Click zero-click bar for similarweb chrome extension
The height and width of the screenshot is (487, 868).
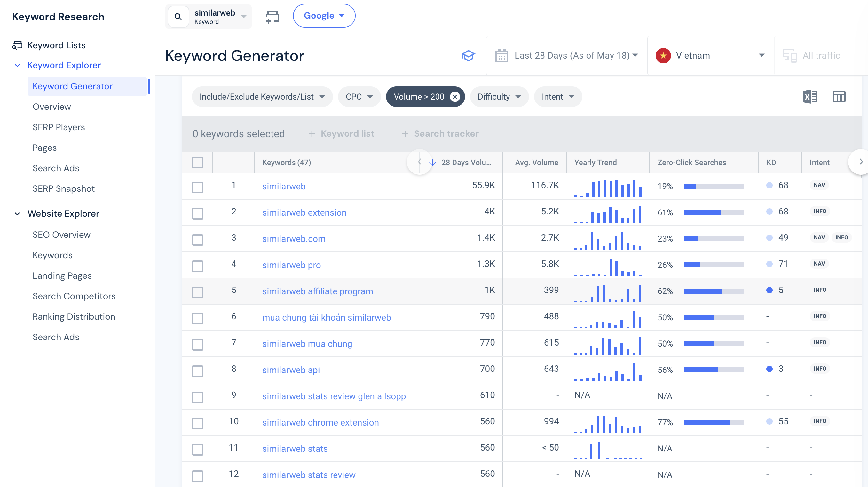pos(713,422)
